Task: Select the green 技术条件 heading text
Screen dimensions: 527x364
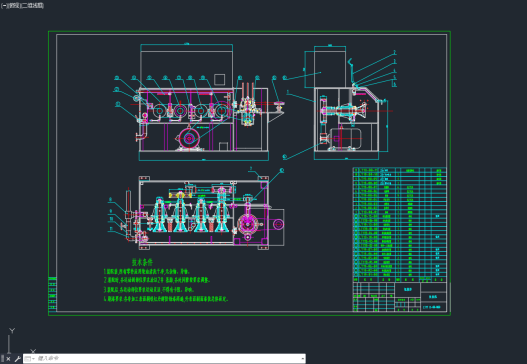Action: tap(143, 262)
